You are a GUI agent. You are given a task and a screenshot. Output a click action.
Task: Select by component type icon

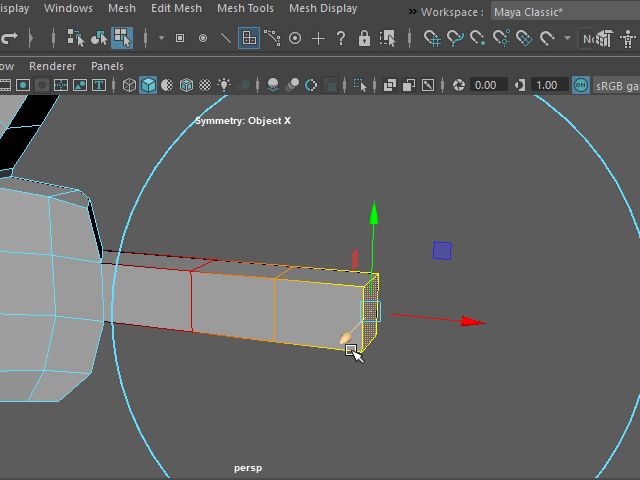coord(122,38)
